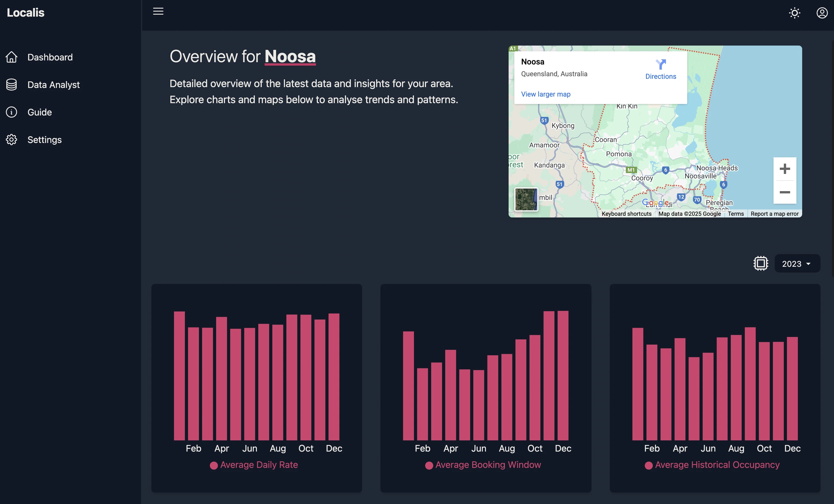834x504 pixels.
Task: Open the user profile icon
Action: point(822,13)
